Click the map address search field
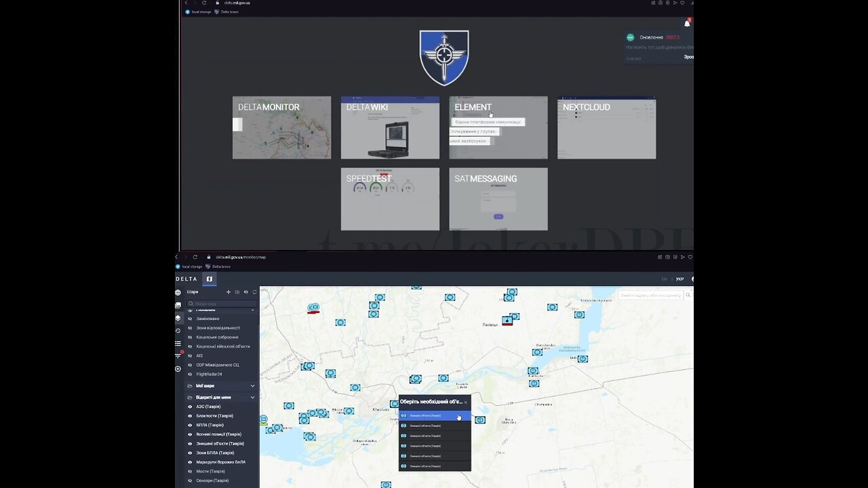 (650, 295)
